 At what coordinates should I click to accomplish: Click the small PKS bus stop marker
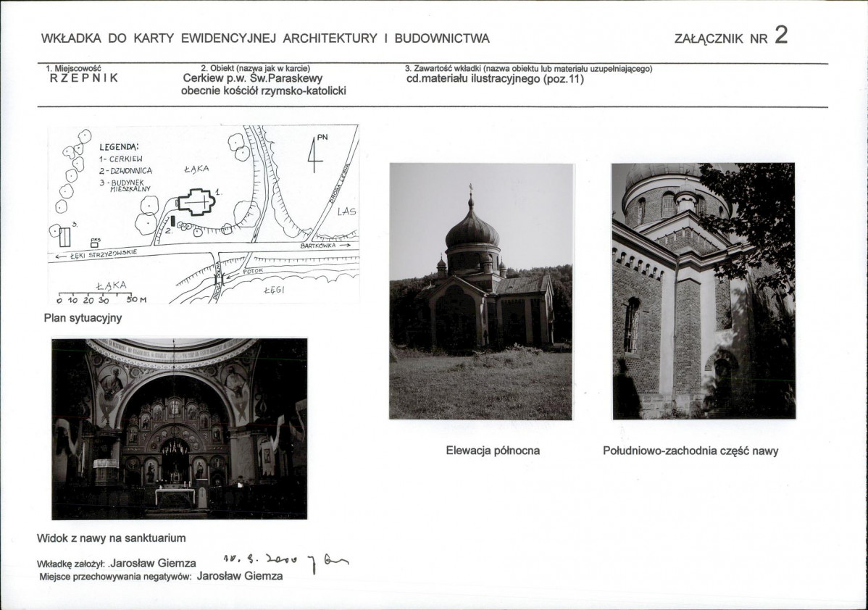tap(95, 243)
